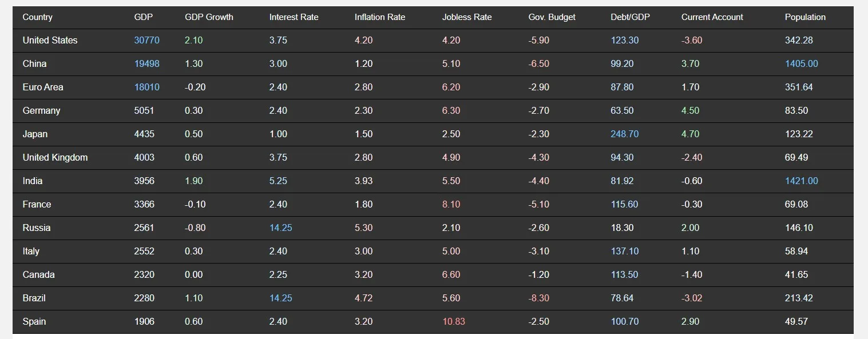This screenshot has height=339, width=868.
Task: Click Brazil current account -3.02
Action: click(692, 298)
